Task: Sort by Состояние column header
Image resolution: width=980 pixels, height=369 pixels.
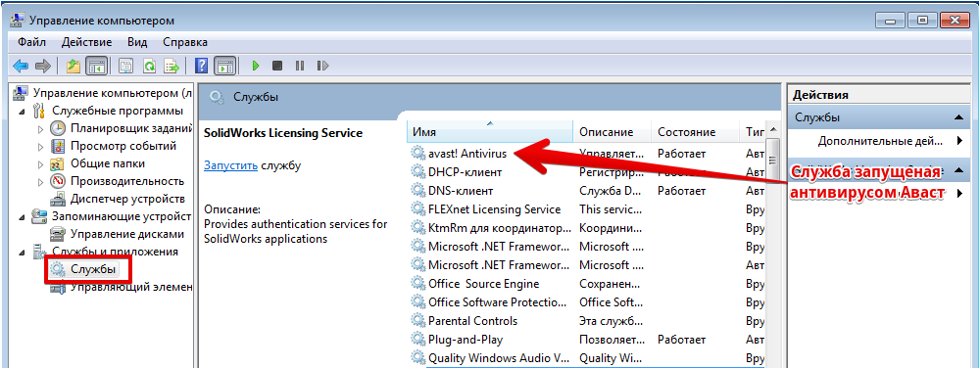Action: click(696, 132)
